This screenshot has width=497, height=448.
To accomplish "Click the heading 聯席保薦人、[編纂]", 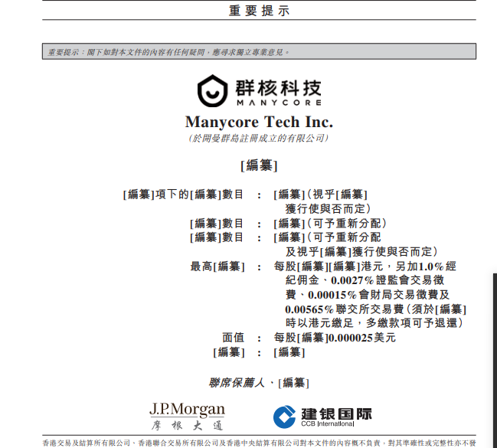I will (x=259, y=383).
